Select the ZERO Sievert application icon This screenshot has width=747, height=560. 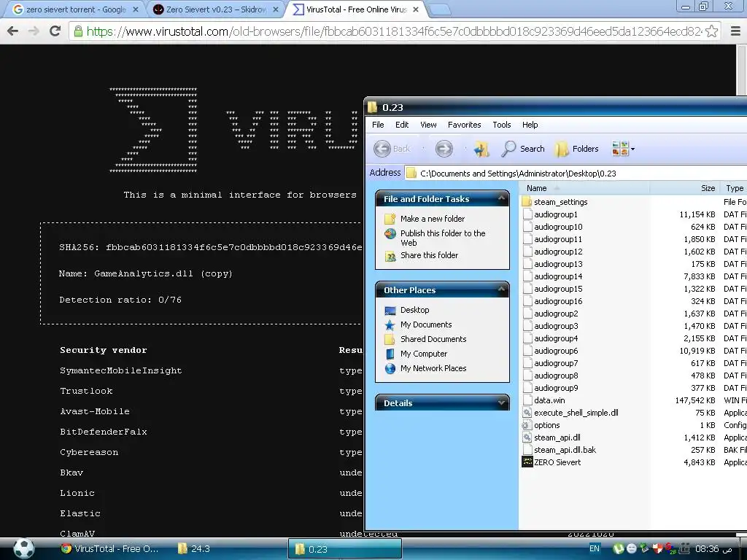click(527, 462)
